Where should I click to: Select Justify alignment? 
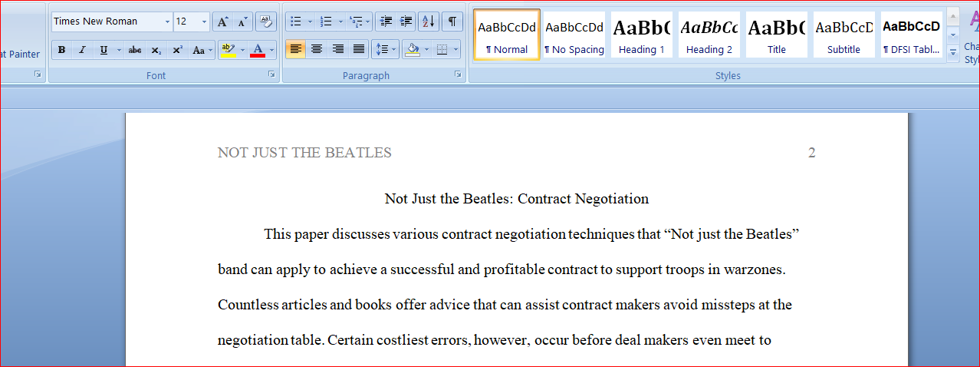pos(358,50)
